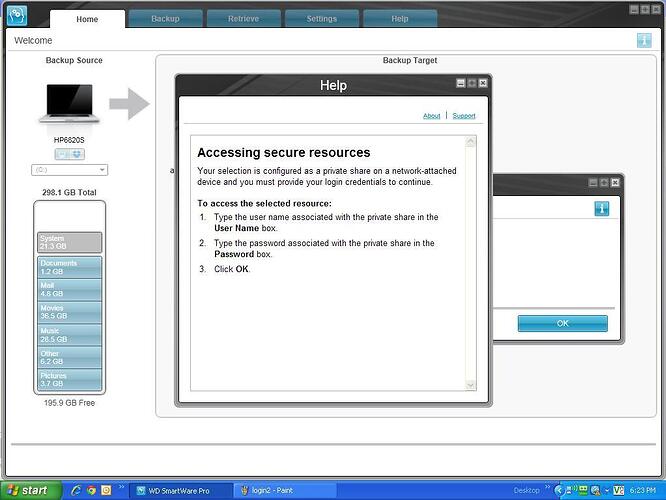This screenshot has height=500, width=666.
Task: Select the Dropbox source toggle icon
Action: (77, 154)
